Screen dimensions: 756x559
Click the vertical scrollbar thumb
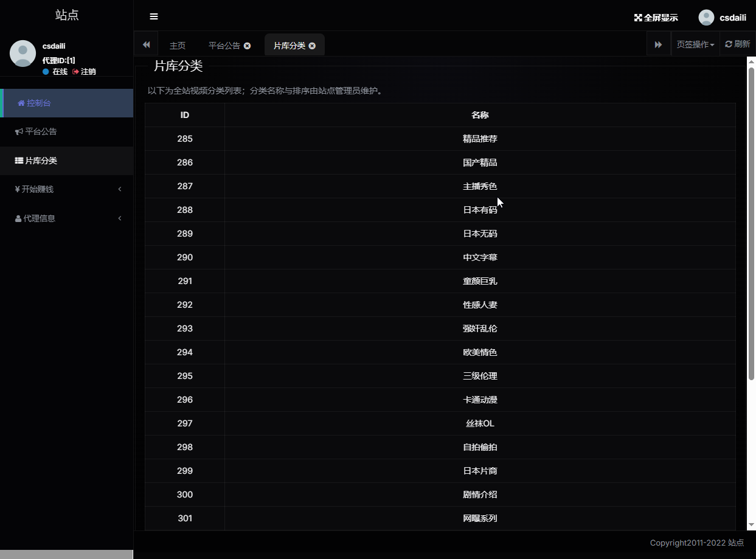(751, 224)
